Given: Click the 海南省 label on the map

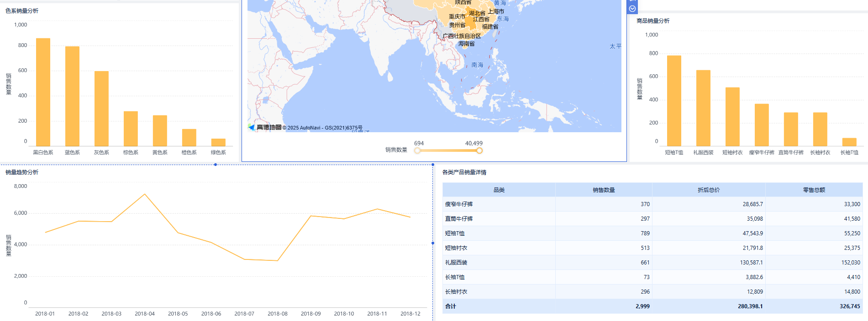Looking at the screenshot, I should coord(467,44).
